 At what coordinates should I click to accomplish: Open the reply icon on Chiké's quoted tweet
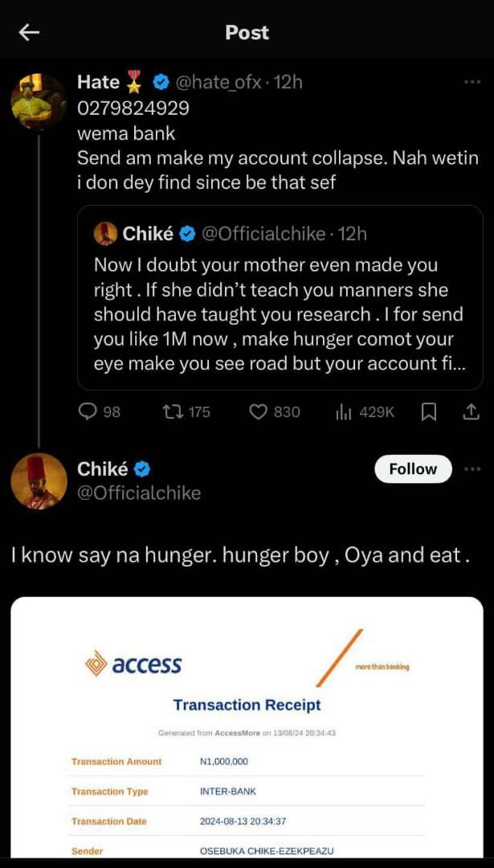[x=88, y=411]
